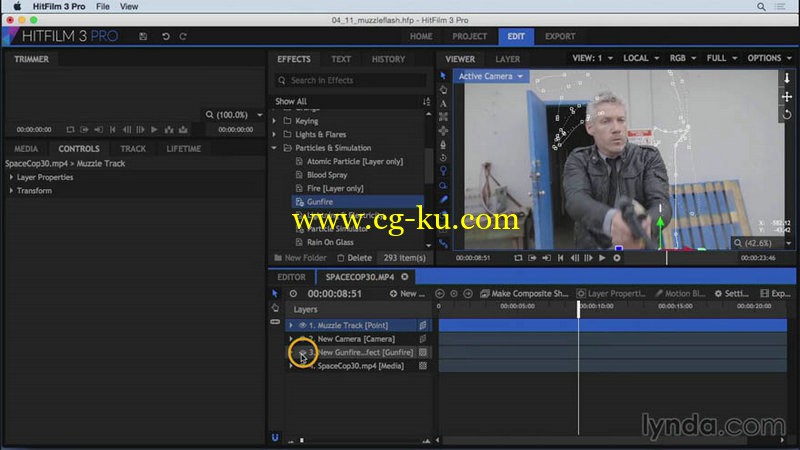Image resolution: width=800 pixels, height=450 pixels.
Task: Click inside Search in Effects field
Action: click(351, 81)
